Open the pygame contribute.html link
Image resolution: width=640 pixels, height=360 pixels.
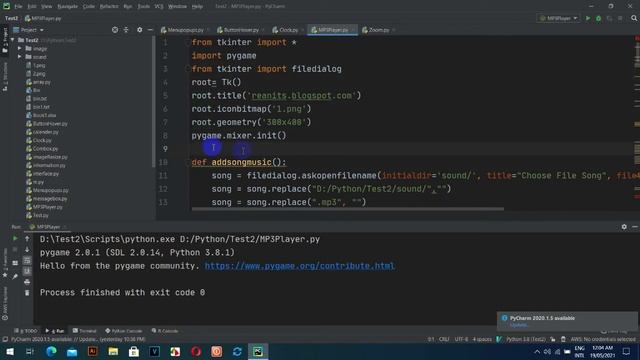point(300,266)
